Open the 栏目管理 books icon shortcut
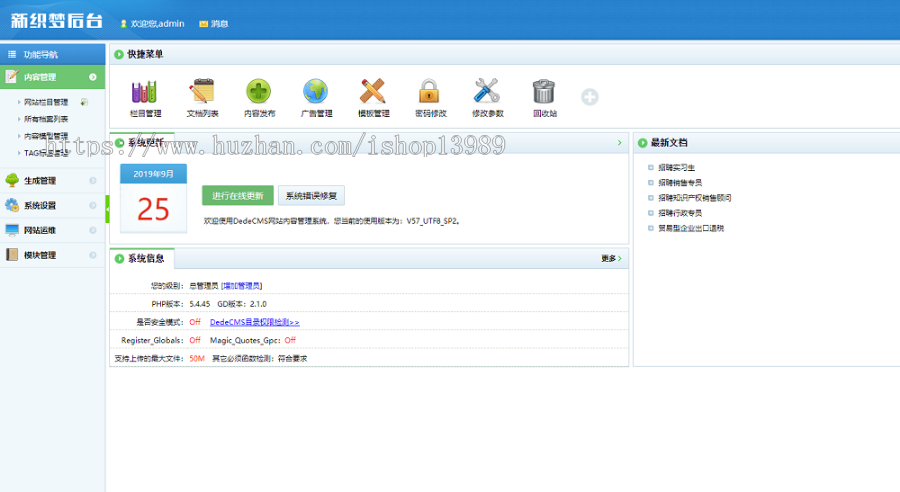Screen dimensions: 900x492 (x=145, y=92)
